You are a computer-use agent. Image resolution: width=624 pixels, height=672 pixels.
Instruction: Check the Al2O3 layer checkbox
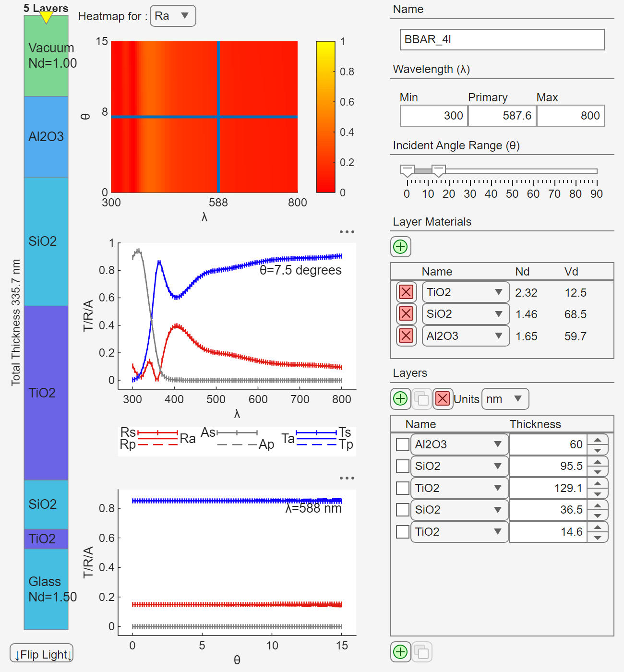click(402, 444)
